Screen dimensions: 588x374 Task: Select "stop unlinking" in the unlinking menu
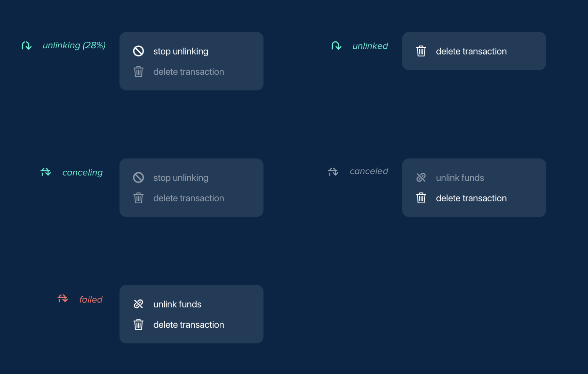pyautogui.click(x=181, y=51)
